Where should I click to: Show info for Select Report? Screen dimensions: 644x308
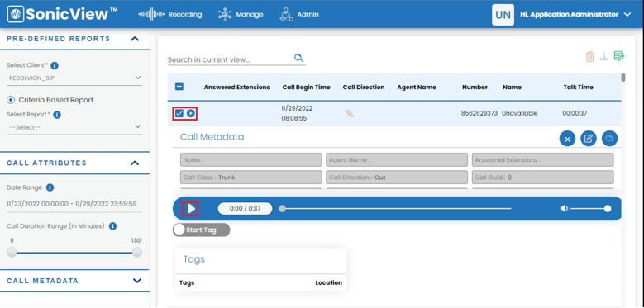[x=57, y=115]
